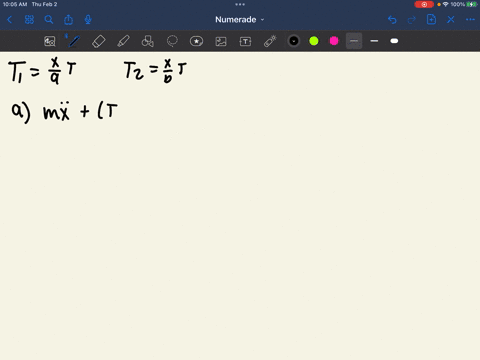Tap the time 10:05 AM

pos(15,4)
